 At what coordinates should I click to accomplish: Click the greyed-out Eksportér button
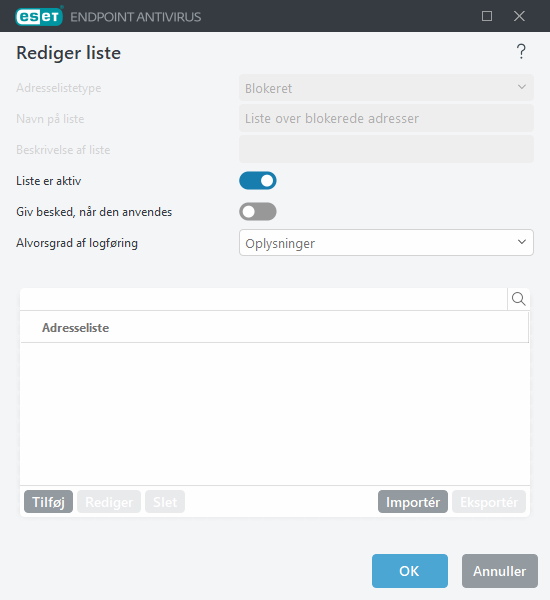(x=489, y=502)
